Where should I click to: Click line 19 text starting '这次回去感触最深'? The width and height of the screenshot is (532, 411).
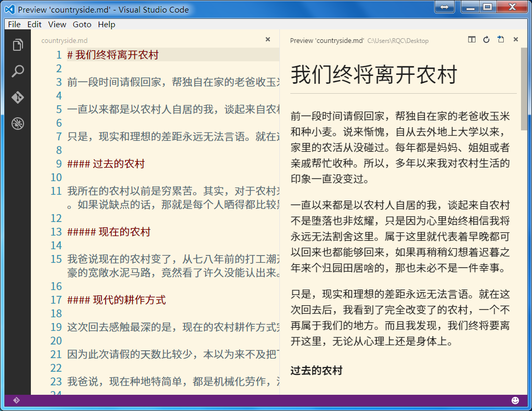pyautogui.click(x=173, y=327)
